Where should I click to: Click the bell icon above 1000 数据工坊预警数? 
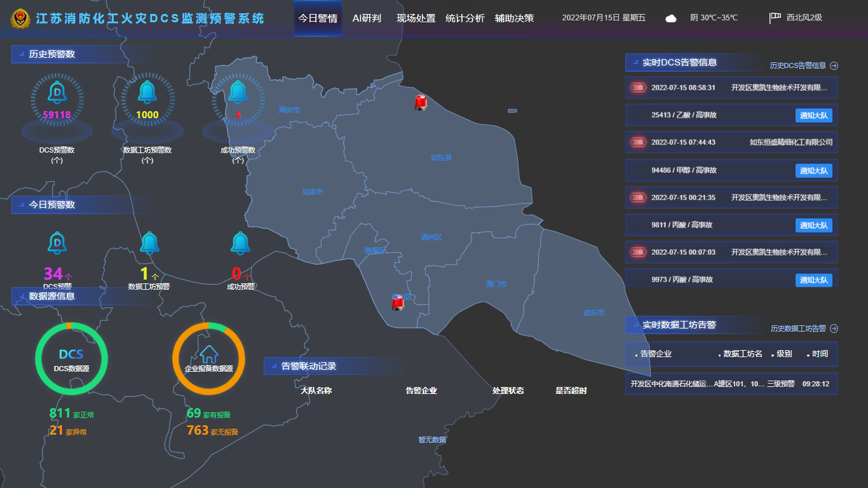click(147, 92)
